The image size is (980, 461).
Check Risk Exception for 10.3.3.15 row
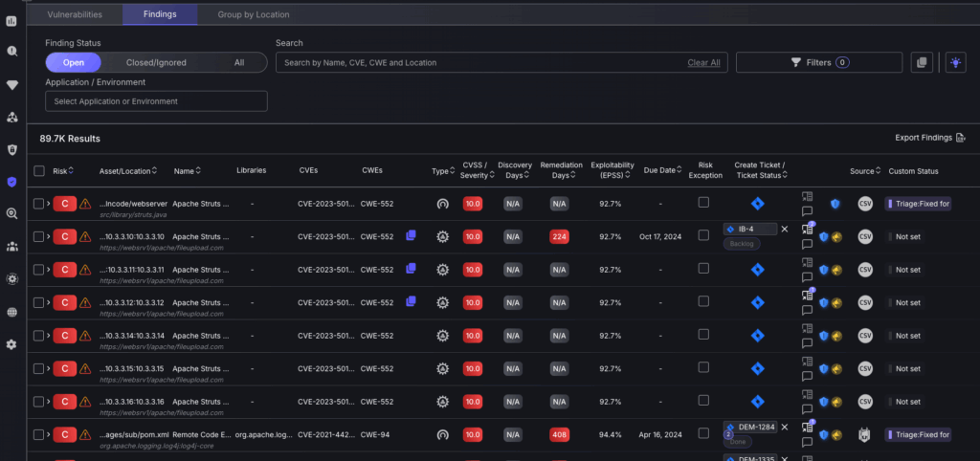click(703, 366)
